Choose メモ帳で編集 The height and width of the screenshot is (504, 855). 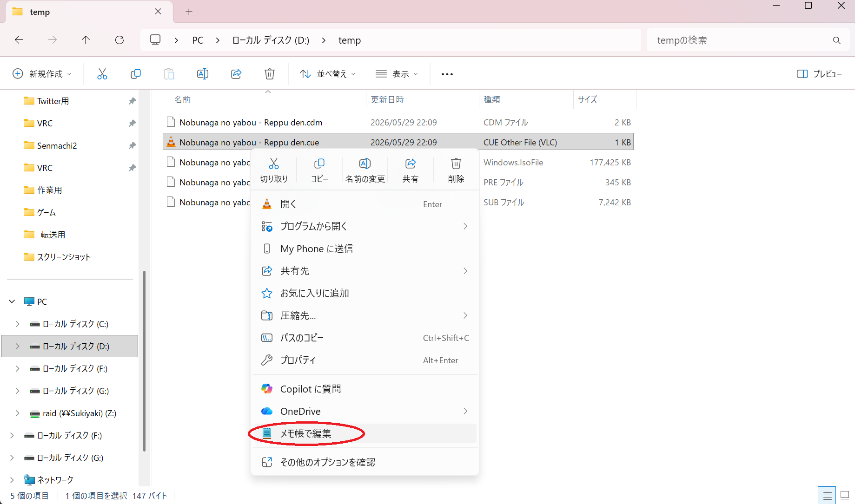pos(365,433)
